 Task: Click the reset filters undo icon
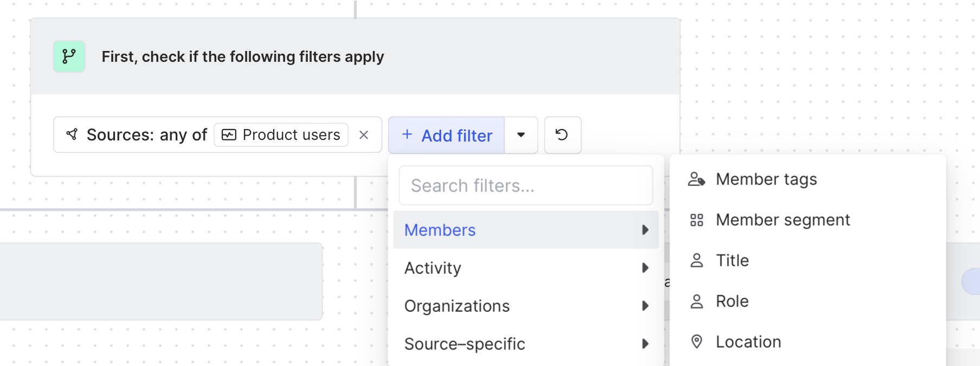[562, 135]
